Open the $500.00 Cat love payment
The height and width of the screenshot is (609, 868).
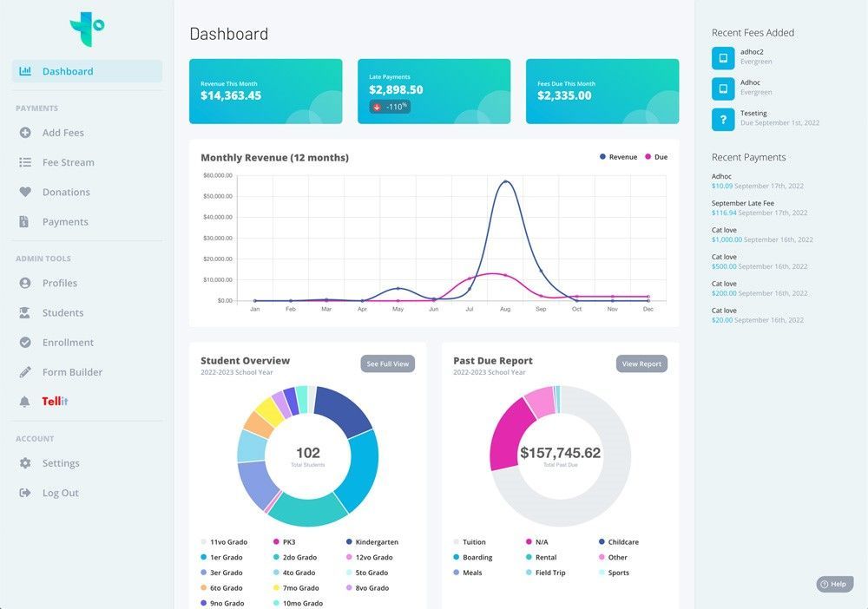click(x=759, y=262)
